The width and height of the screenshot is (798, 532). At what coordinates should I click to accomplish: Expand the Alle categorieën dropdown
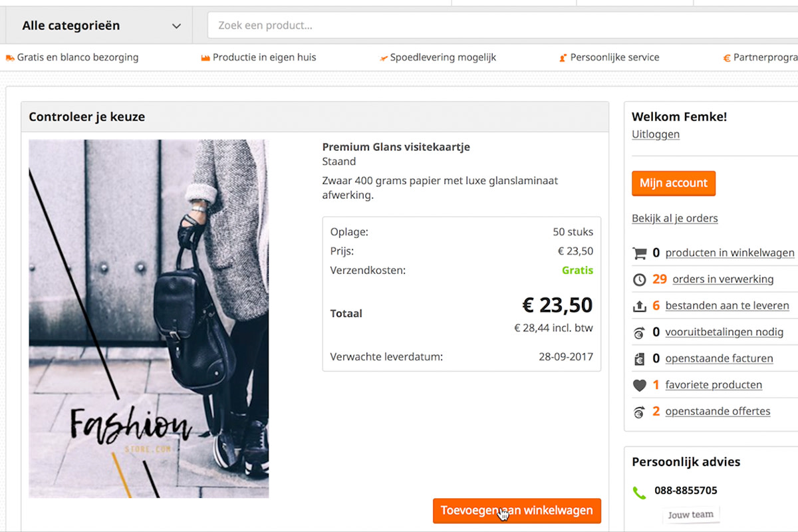click(x=176, y=25)
